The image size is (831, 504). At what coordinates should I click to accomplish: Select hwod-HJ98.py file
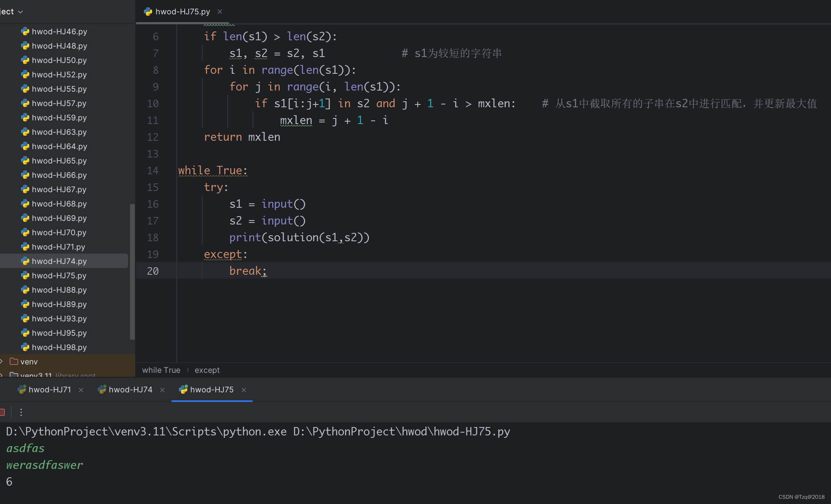[x=59, y=347]
